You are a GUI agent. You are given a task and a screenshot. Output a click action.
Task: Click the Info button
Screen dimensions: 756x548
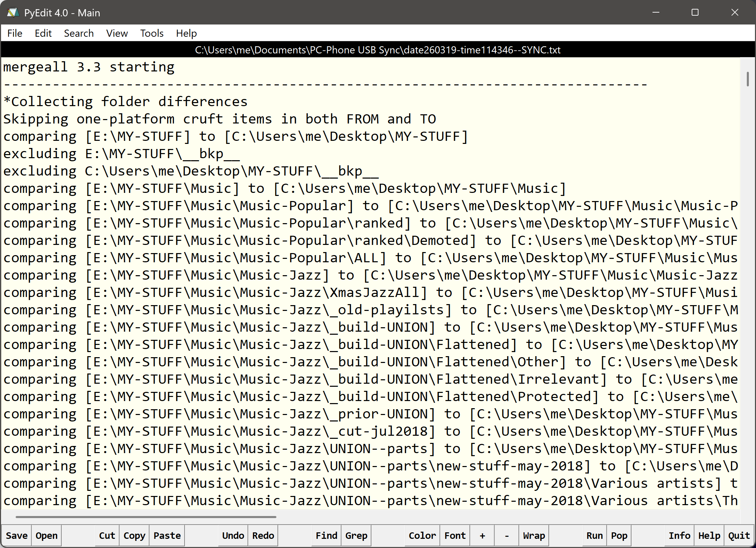click(679, 535)
